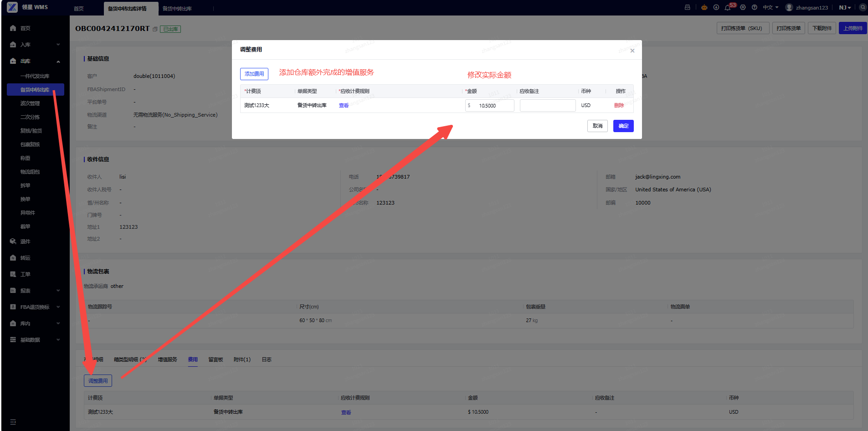The height and width of the screenshot is (431, 868).
Task: Click 打印拣货单 (SKU) button
Action: [743, 28]
